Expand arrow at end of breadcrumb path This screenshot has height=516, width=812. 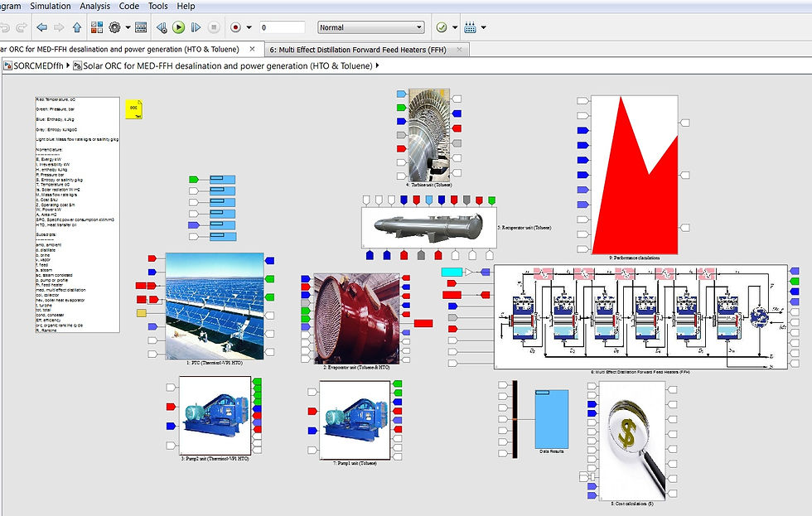pyautogui.click(x=377, y=65)
